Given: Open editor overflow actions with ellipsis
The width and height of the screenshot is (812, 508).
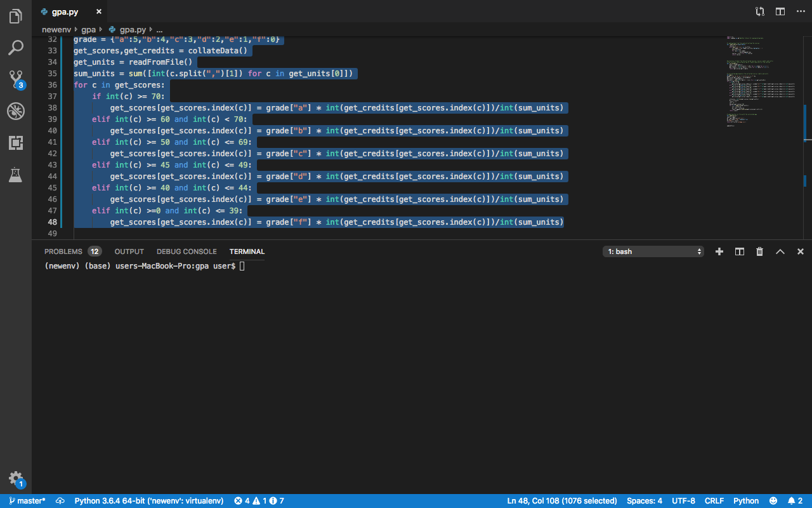Looking at the screenshot, I should 801,11.
